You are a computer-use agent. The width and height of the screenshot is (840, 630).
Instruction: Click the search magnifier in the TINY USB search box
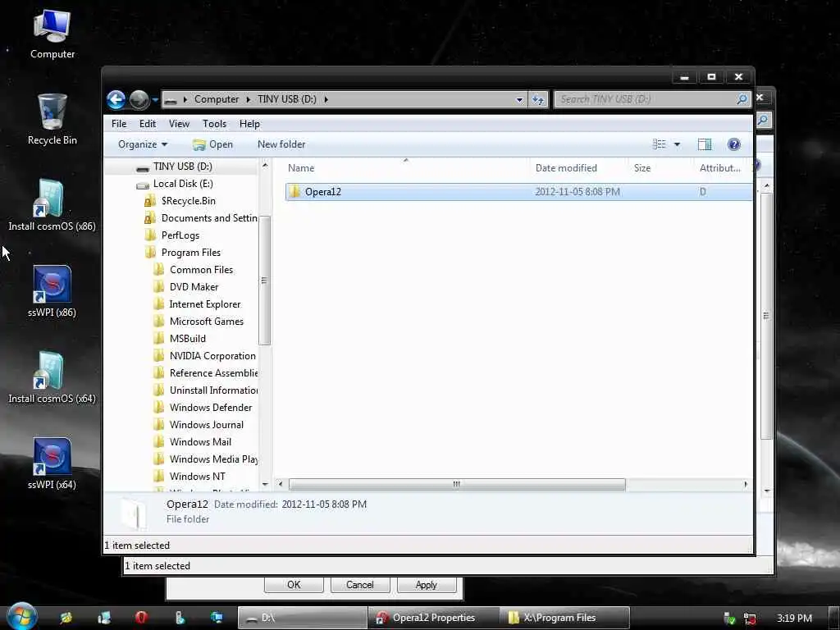click(742, 99)
